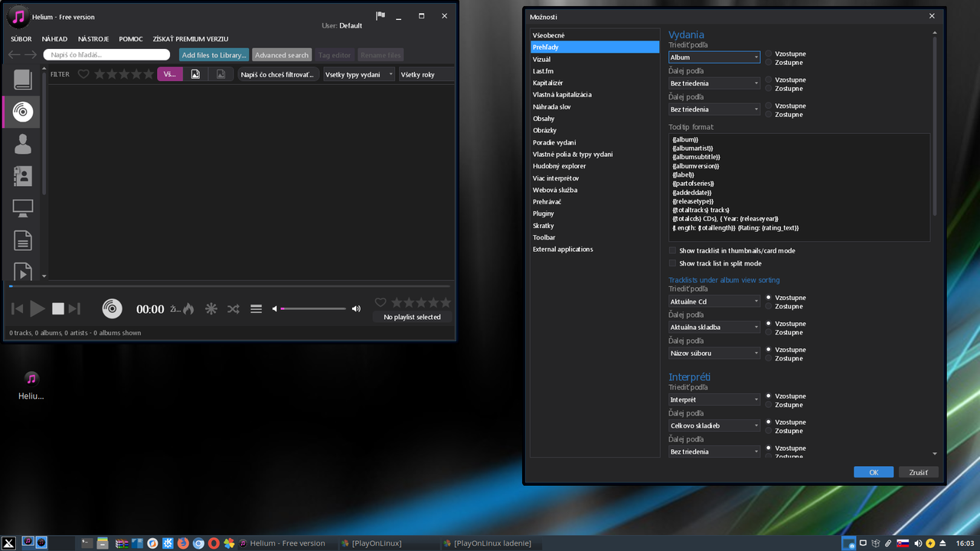Open Všetky typy vydaní filter dropdown
This screenshot has height=551, width=980.
(x=358, y=74)
